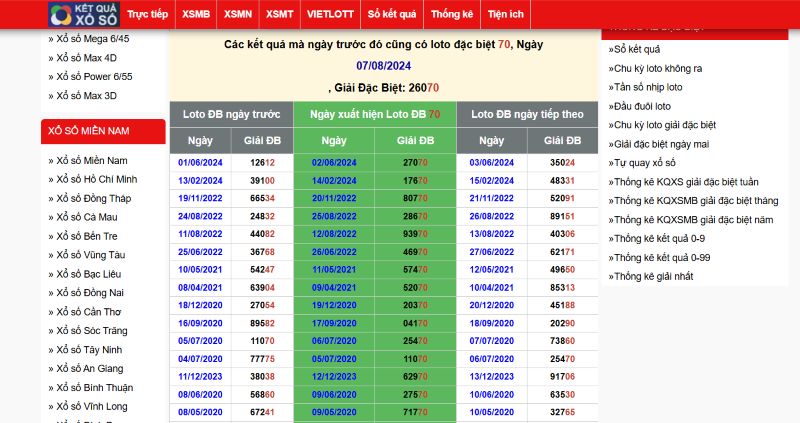This screenshot has height=423, width=800.
Task: Open Thống kê in the navigation bar
Action: (451, 15)
